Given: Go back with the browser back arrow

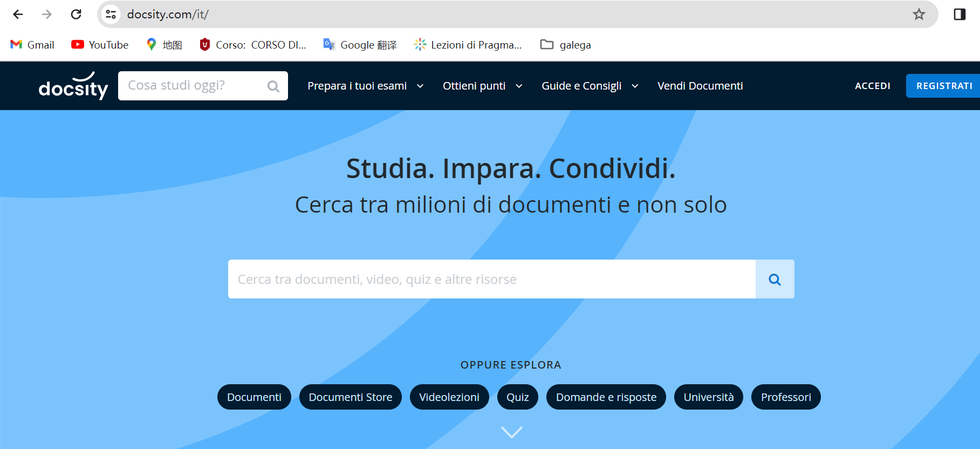Looking at the screenshot, I should point(18,15).
